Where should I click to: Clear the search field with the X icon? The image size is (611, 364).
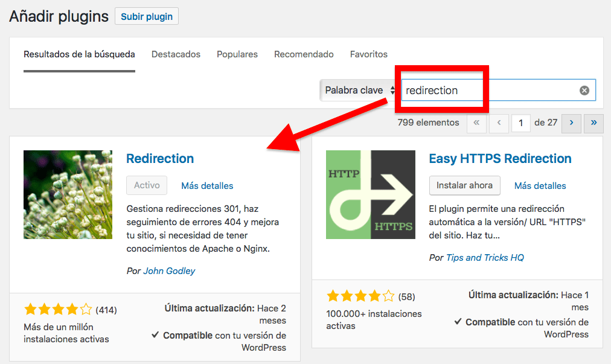tap(584, 91)
